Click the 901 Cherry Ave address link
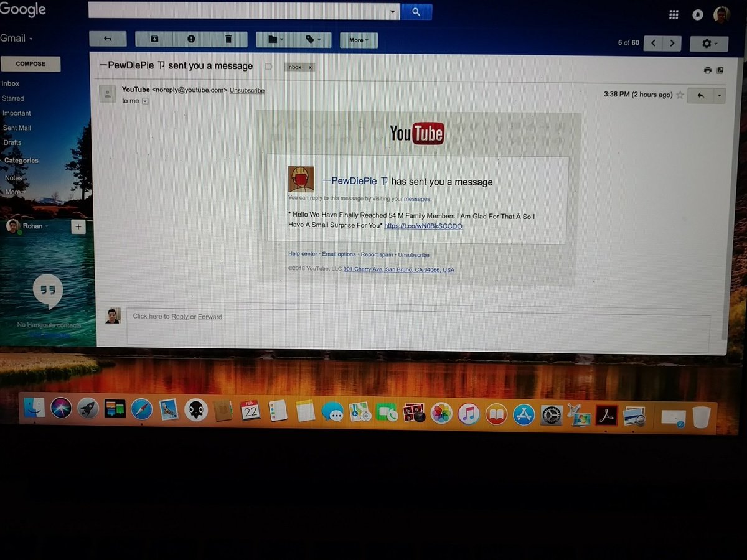 [x=399, y=270]
